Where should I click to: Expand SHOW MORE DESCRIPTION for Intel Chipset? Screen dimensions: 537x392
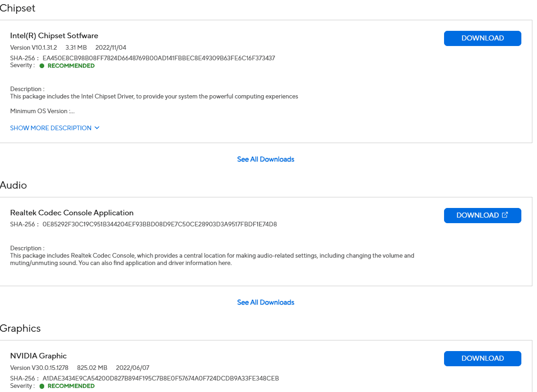[x=51, y=128]
